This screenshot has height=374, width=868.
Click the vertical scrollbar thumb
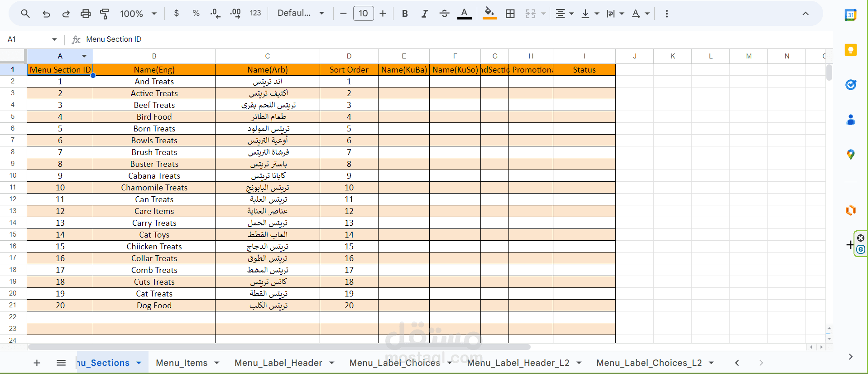[829, 73]
